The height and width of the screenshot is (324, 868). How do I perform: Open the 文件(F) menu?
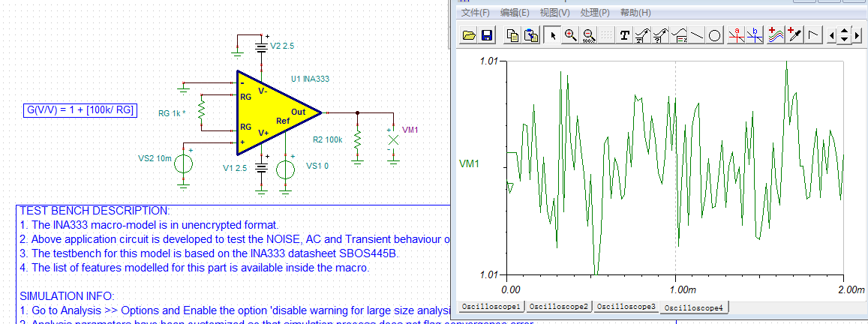coord(476,12)
